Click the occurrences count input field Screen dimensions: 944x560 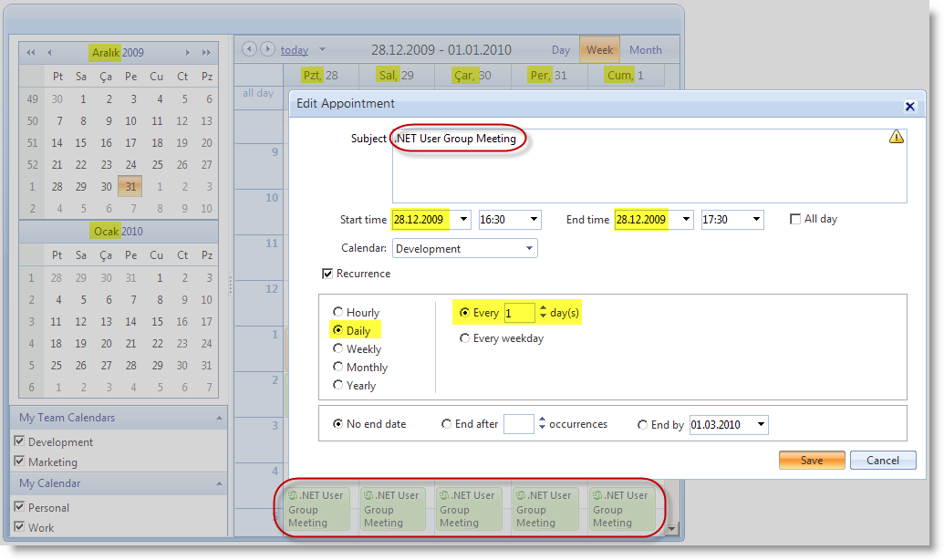(518, 424)
